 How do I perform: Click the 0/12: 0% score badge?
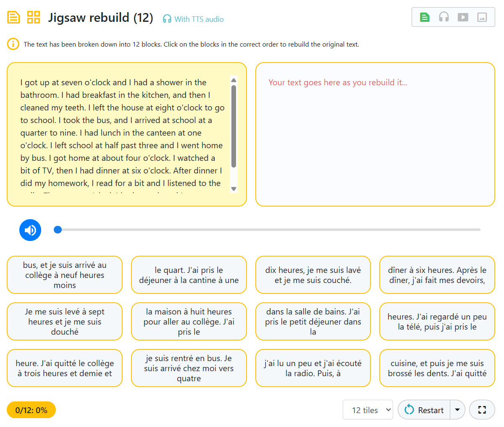(x=31, y=410)
